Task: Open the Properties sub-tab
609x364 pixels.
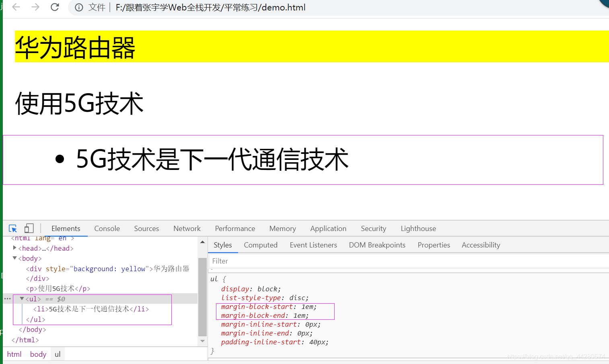Action: (x=434, y=245)
